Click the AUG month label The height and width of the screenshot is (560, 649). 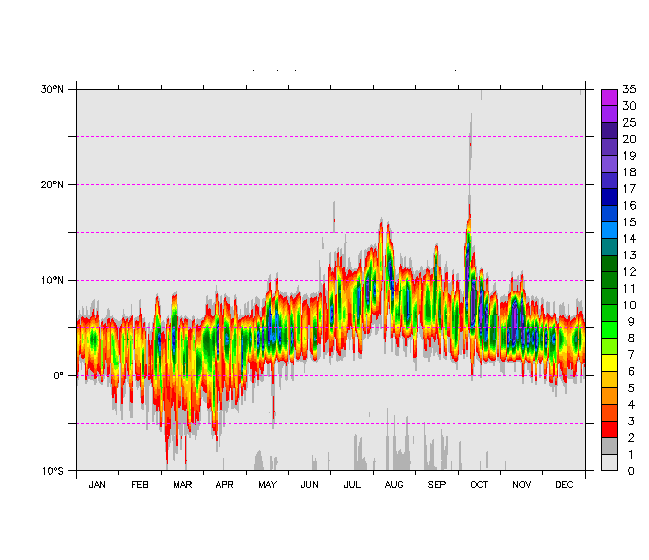(394, 485)
